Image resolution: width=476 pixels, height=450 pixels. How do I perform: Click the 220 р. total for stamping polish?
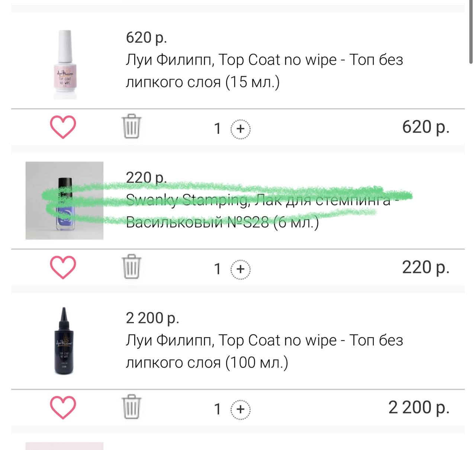tap(426, 267)
